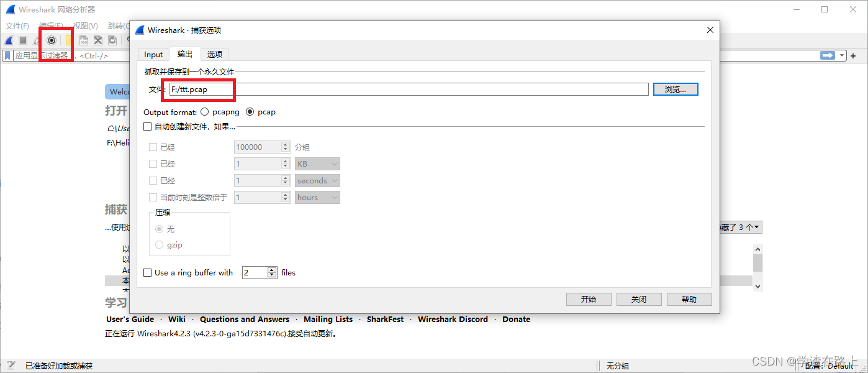Open Questions and Answers link
Image resolution: width=868 pixels, height=373 pixels.
point(245,320)
